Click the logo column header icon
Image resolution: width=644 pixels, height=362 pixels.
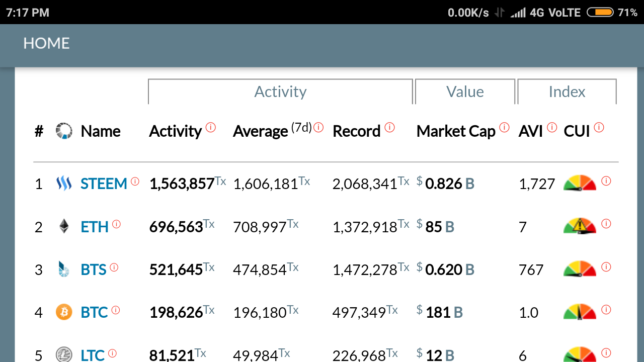click(x=64, y=131)
